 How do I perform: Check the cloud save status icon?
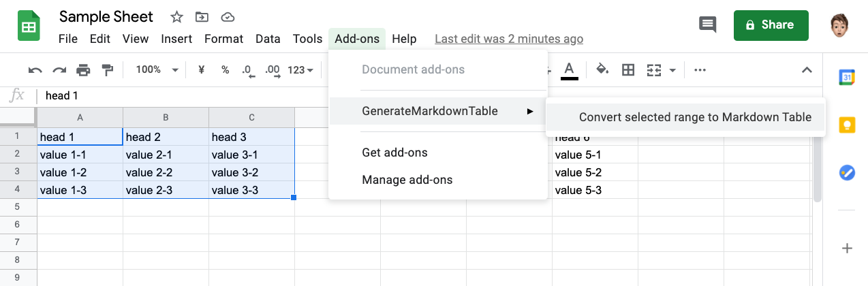pyautogui.click(x=228, y=17)
